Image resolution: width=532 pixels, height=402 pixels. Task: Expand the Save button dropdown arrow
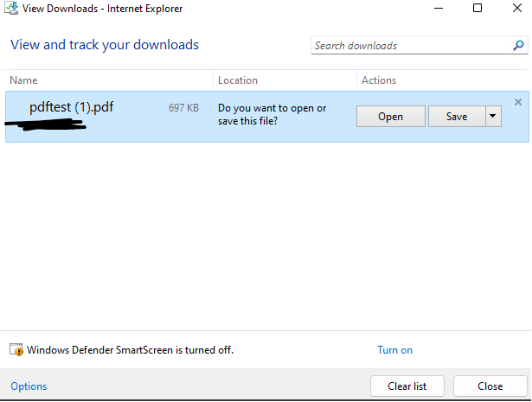[493, 116]
